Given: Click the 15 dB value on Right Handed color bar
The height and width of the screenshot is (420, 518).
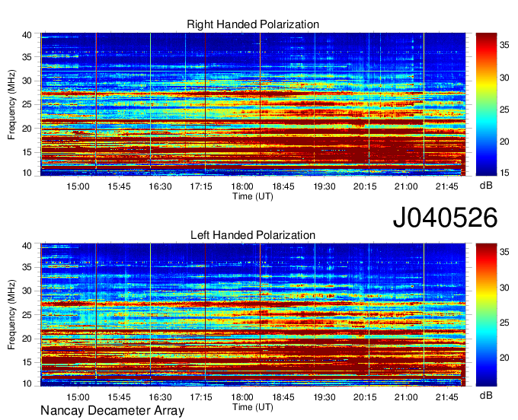Looking at the screenshot, I should (x=504, y=173).
